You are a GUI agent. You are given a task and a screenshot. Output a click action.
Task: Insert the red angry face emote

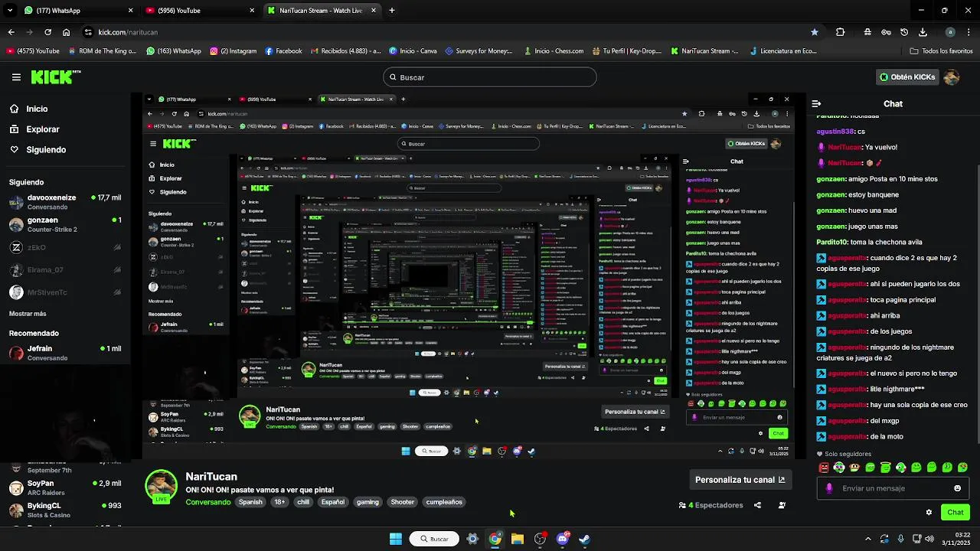[x=824, y=467]
